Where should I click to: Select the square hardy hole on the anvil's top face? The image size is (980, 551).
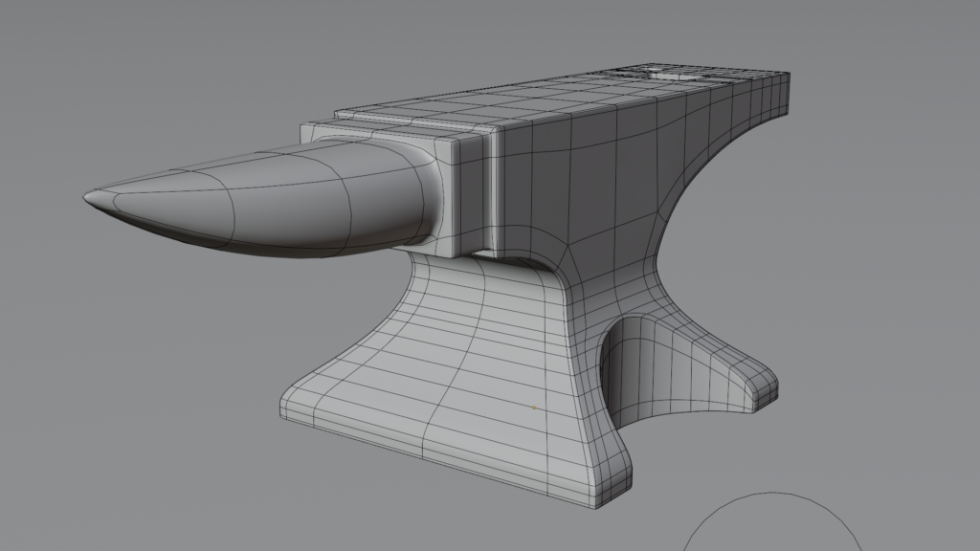[x=673, y=75]
